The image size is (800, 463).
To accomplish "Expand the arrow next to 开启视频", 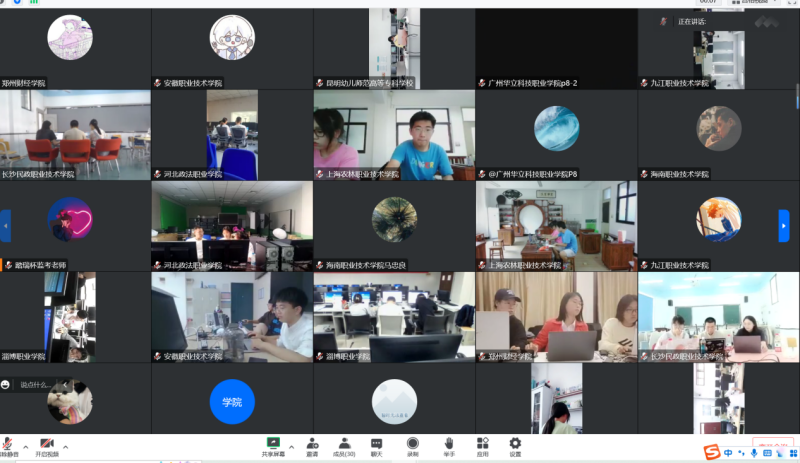I will pyautogui.click(x=66, y=445).
